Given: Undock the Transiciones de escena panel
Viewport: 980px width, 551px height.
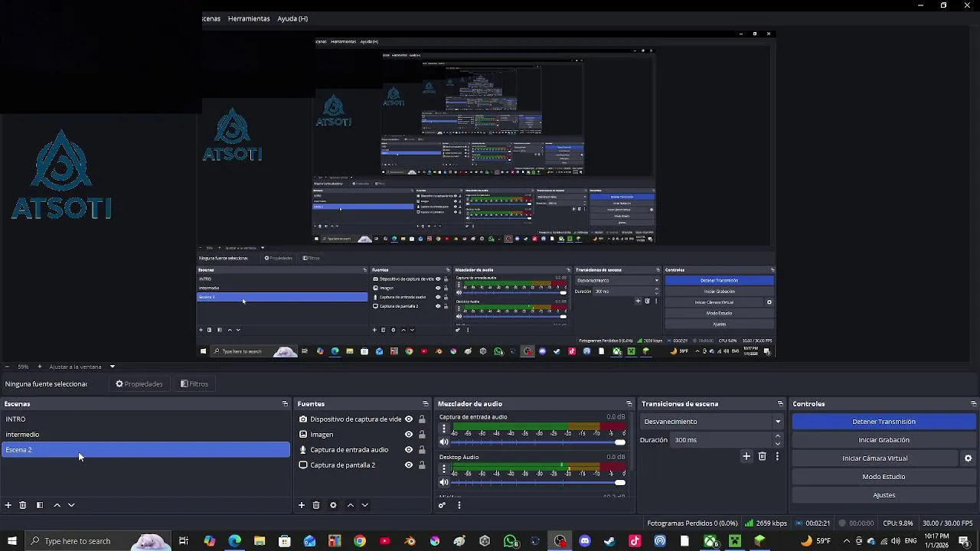Looking at the screenshot, I should tap(780, 404).
